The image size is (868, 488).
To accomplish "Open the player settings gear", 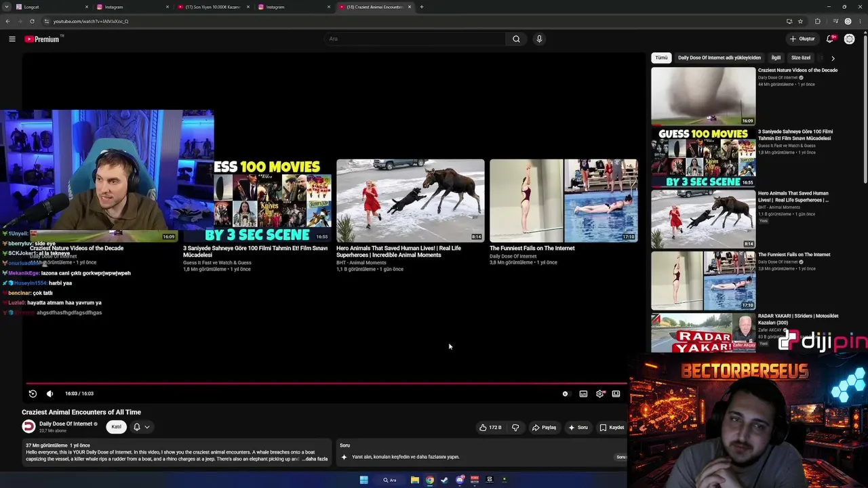I will [x=600, y=394].
